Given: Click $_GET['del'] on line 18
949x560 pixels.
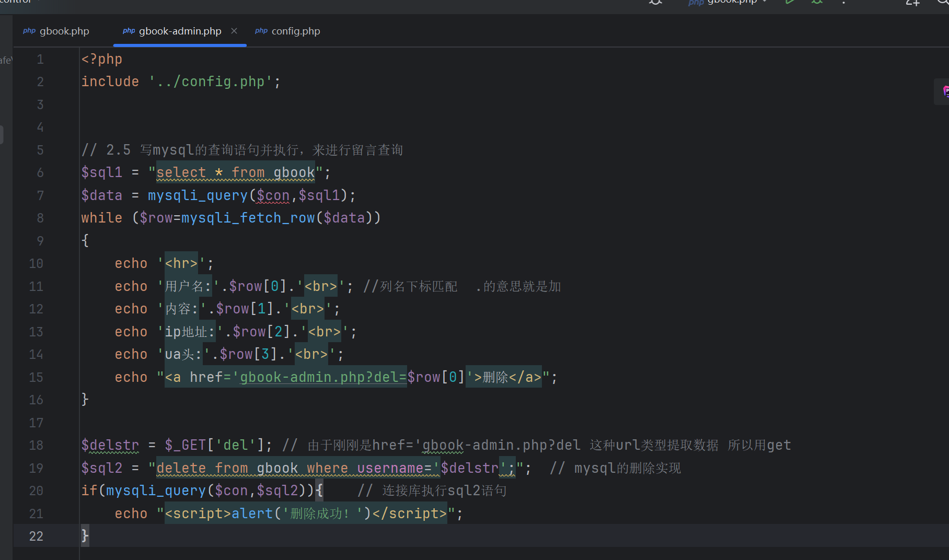Looking at the screenshot, I should click(x=215, y=445).
